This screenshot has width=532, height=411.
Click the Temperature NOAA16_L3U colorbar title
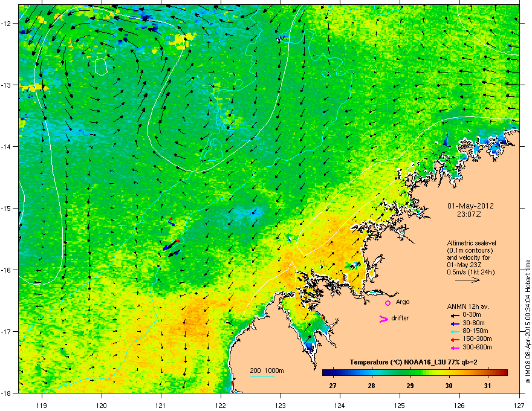414,362
